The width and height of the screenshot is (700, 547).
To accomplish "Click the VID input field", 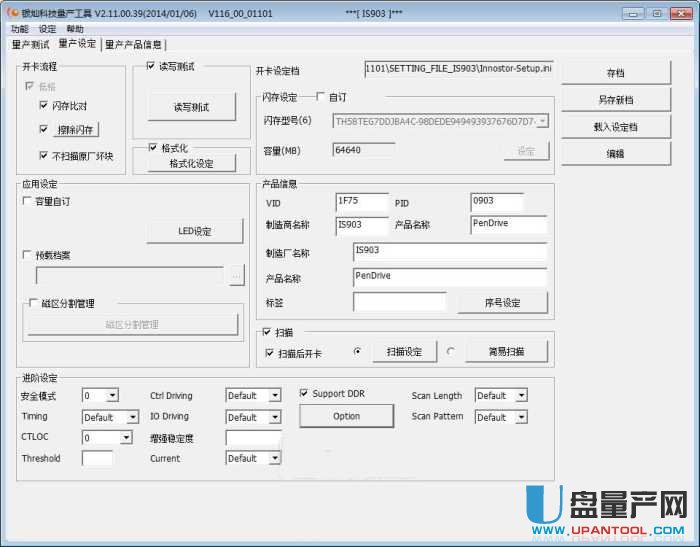I will 360,202.
